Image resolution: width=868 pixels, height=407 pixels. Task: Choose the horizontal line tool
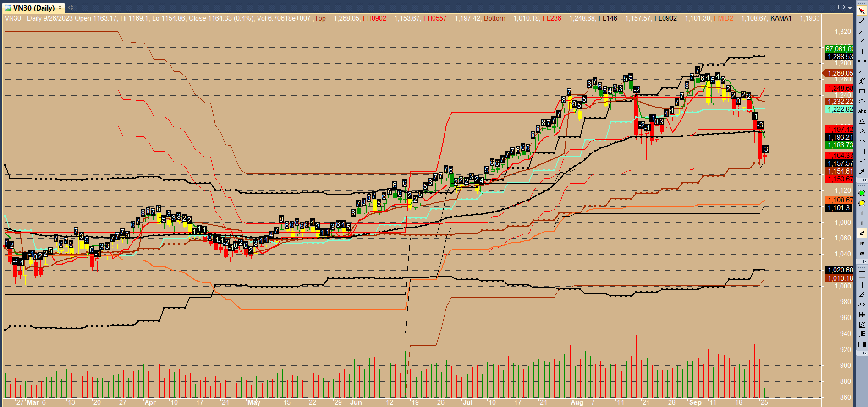862,61
